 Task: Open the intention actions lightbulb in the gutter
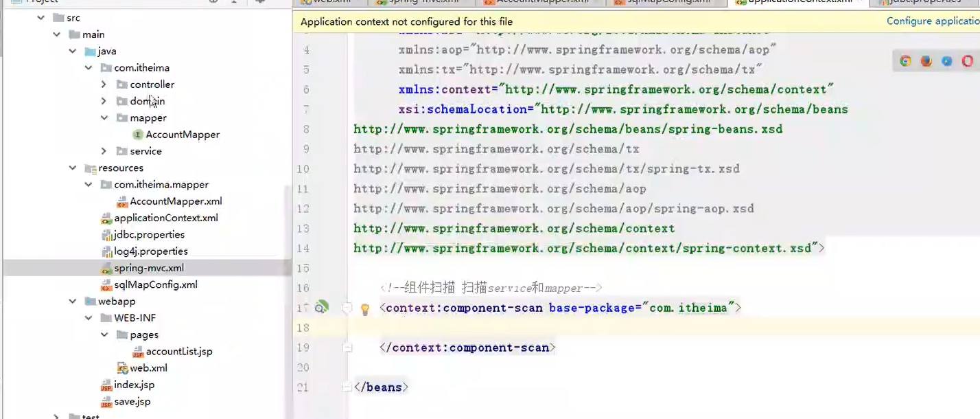[x=364, y=307]
